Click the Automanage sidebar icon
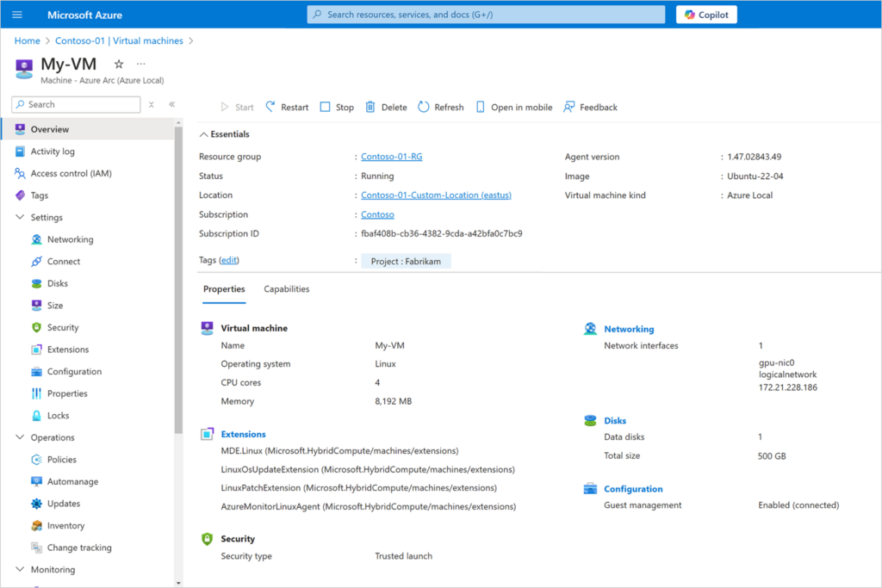 [36, 481]
